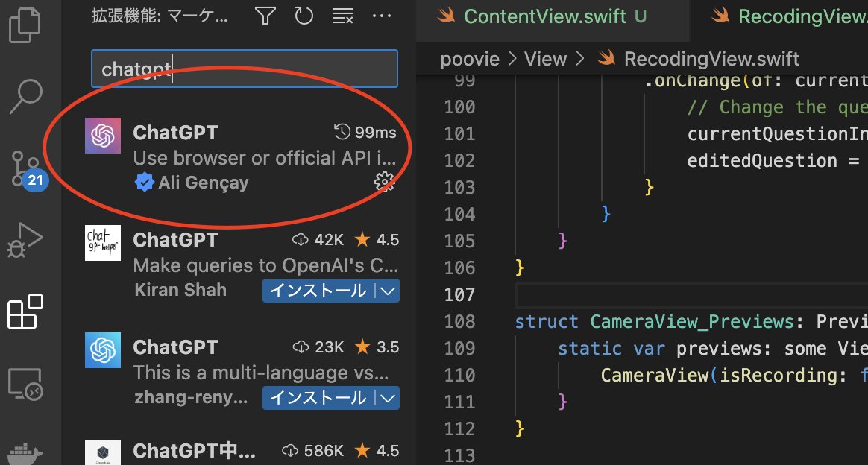This screenshot has width=868, height=465.
Task: Click 'editedQuestion =' code line
Action: coord(773,160)
